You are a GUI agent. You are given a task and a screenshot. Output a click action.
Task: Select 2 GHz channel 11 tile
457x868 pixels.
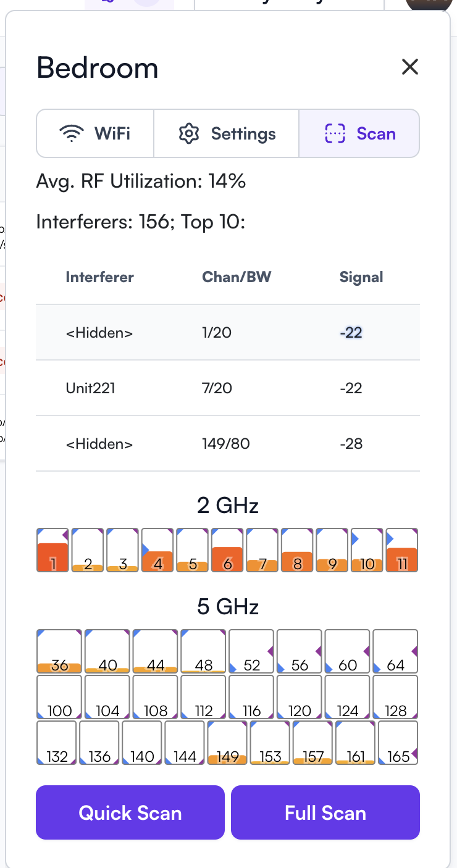pos(402,550)
